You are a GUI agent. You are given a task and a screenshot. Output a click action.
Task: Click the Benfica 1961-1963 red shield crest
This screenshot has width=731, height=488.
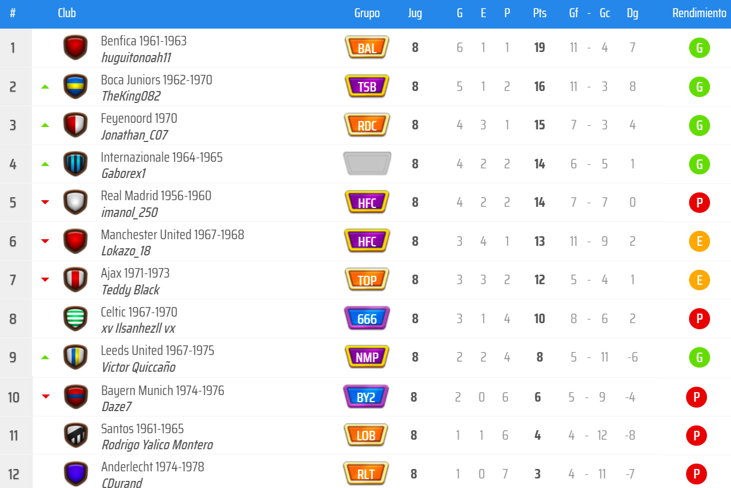pyautogui.click(x=76, y=48)
